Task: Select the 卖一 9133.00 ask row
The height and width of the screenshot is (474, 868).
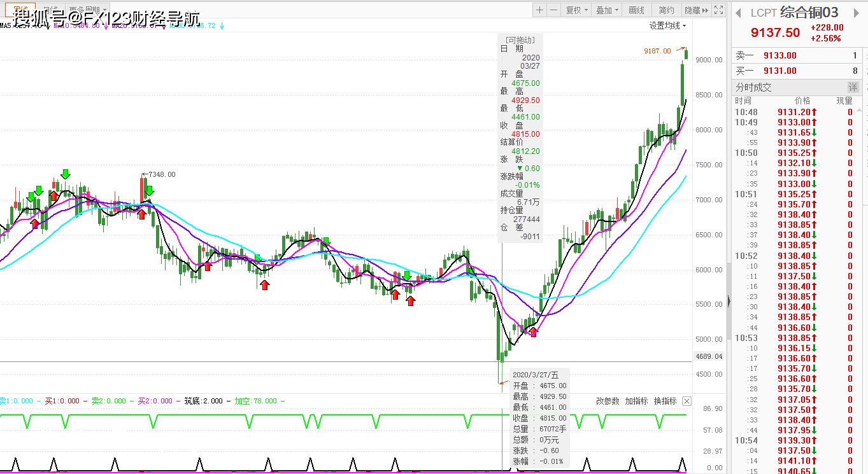Action: coord(797,56)
